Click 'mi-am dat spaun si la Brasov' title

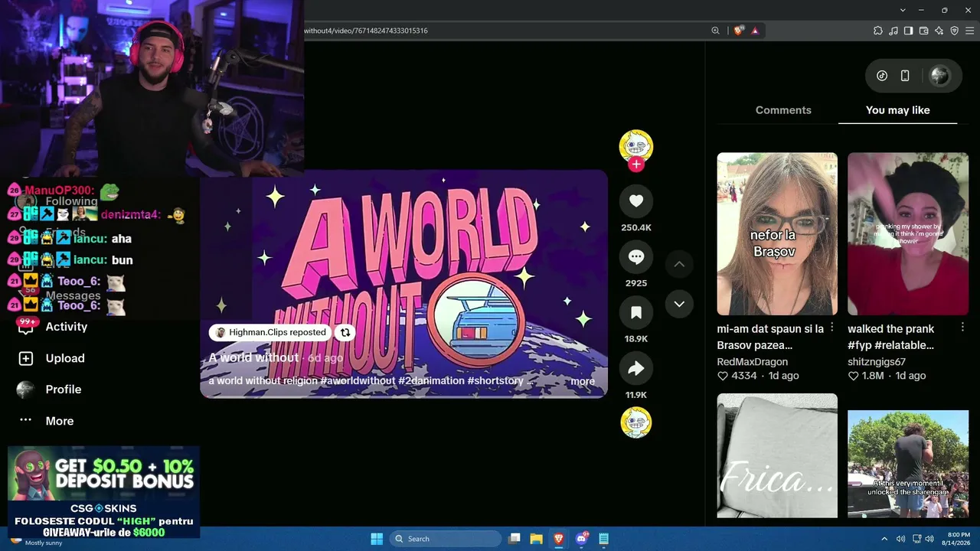[770, 337]
